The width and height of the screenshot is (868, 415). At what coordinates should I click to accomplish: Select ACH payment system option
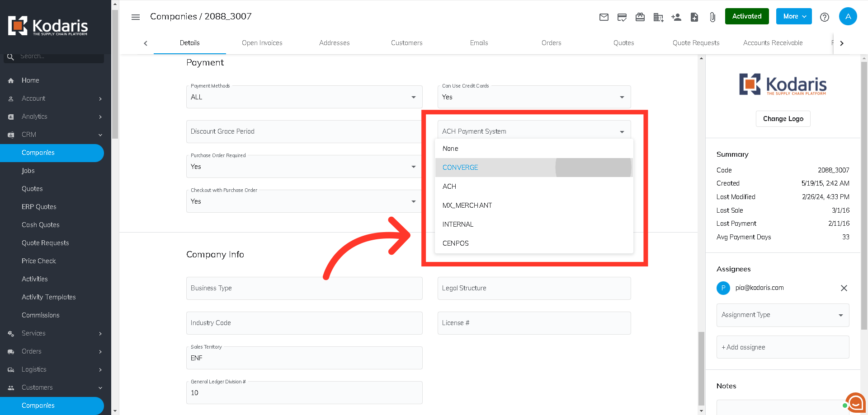534,187
